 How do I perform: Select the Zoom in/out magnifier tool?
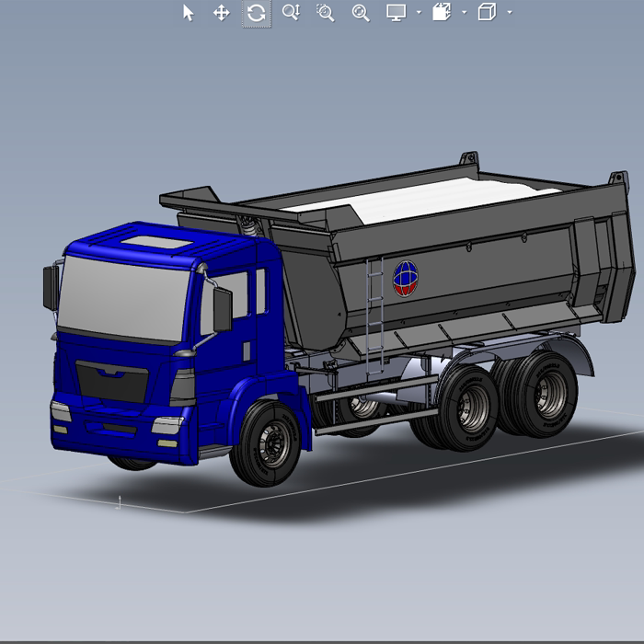click(x=291, y=12)
